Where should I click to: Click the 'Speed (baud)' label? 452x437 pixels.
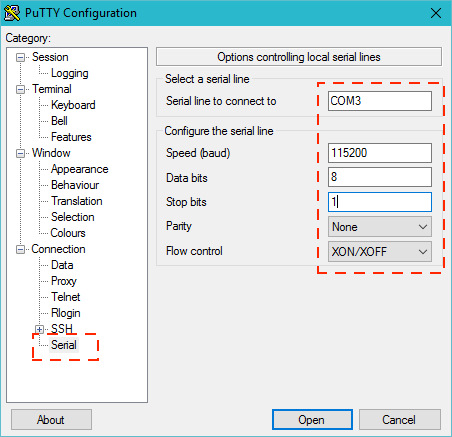tap(198, 153)
